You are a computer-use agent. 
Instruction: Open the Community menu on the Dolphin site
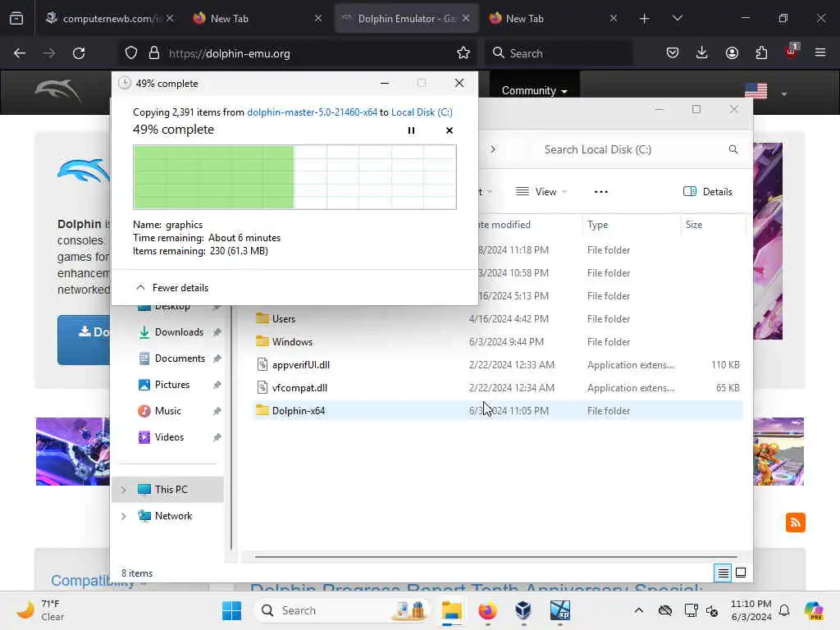(534, 90)
